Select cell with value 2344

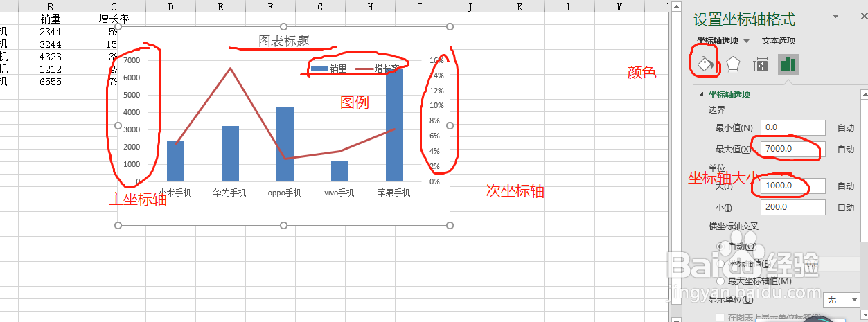pos(51,31)
